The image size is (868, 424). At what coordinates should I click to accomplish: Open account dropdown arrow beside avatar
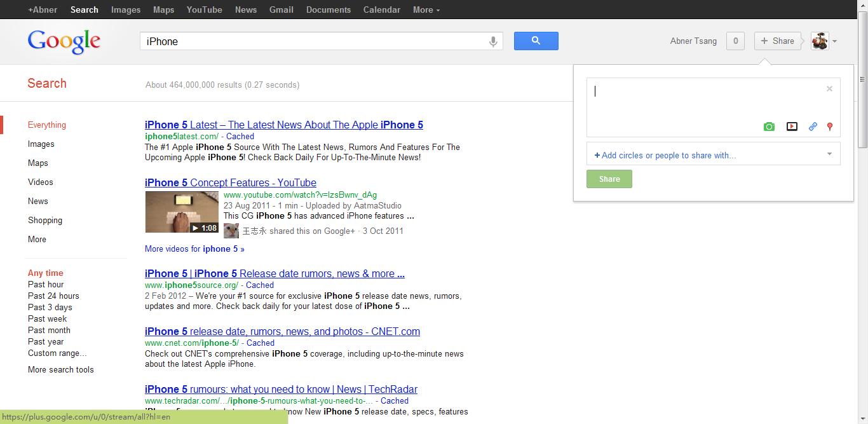coord(834,41)
